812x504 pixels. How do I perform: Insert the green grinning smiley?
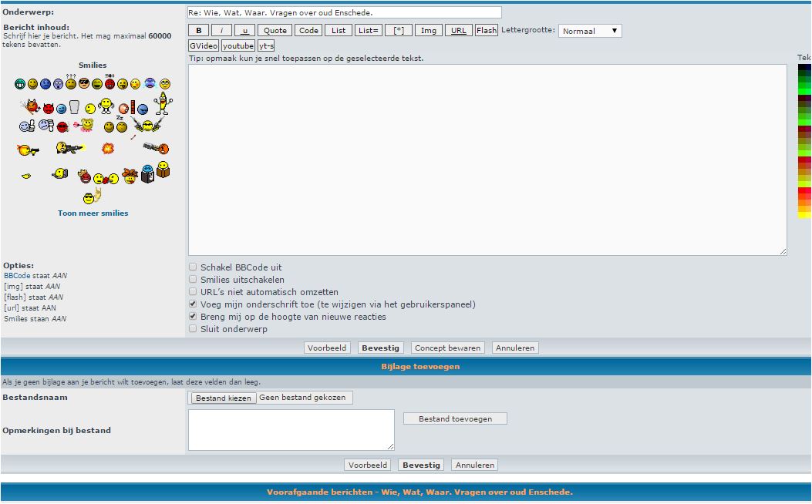[19, 83]
